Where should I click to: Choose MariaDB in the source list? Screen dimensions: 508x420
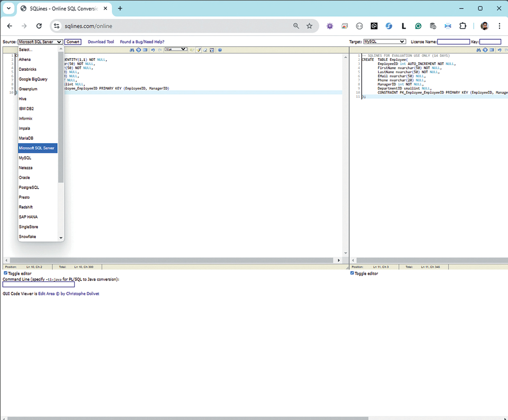tap(38, 138)
